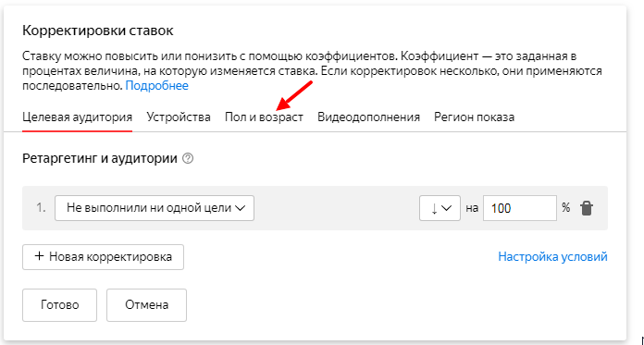Delete the first bid adjustment with trash icon

(587, 208)
